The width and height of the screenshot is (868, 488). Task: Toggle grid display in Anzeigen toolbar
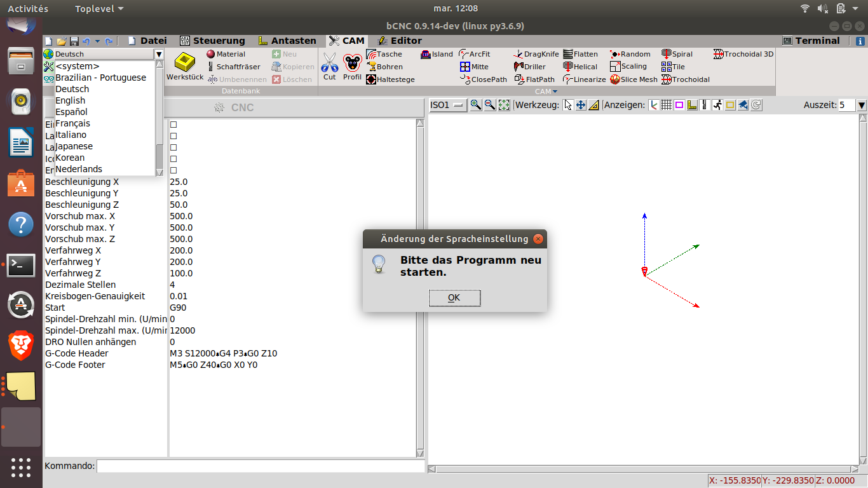pos(666,105)
